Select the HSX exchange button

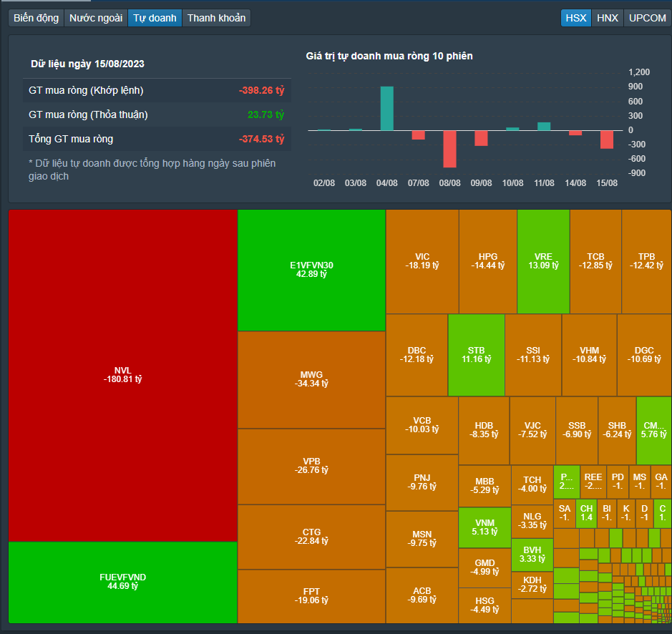pos(576,18)
